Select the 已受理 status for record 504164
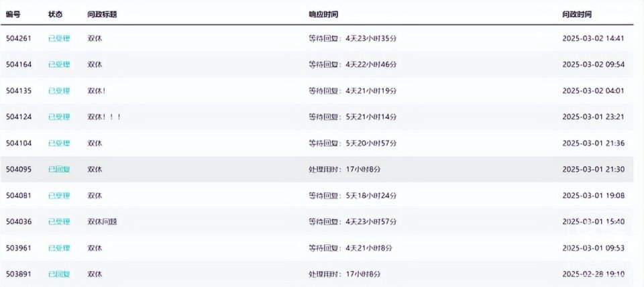 (x=59, y=64)
